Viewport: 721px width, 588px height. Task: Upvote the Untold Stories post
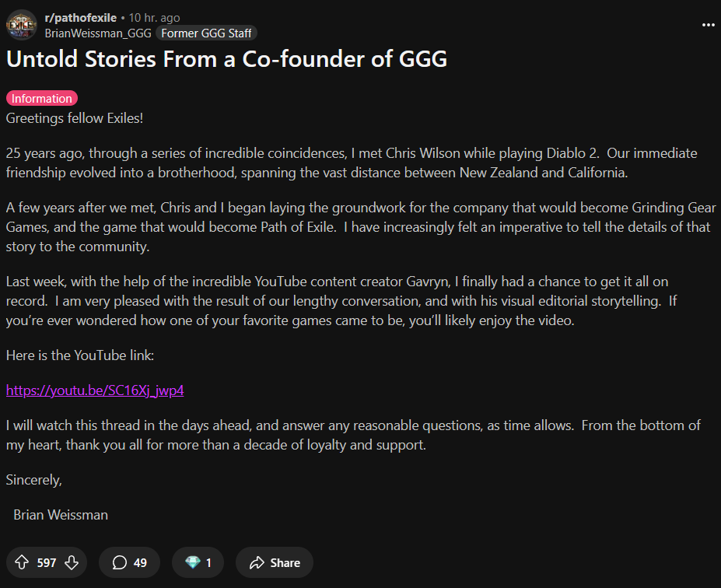22,562
